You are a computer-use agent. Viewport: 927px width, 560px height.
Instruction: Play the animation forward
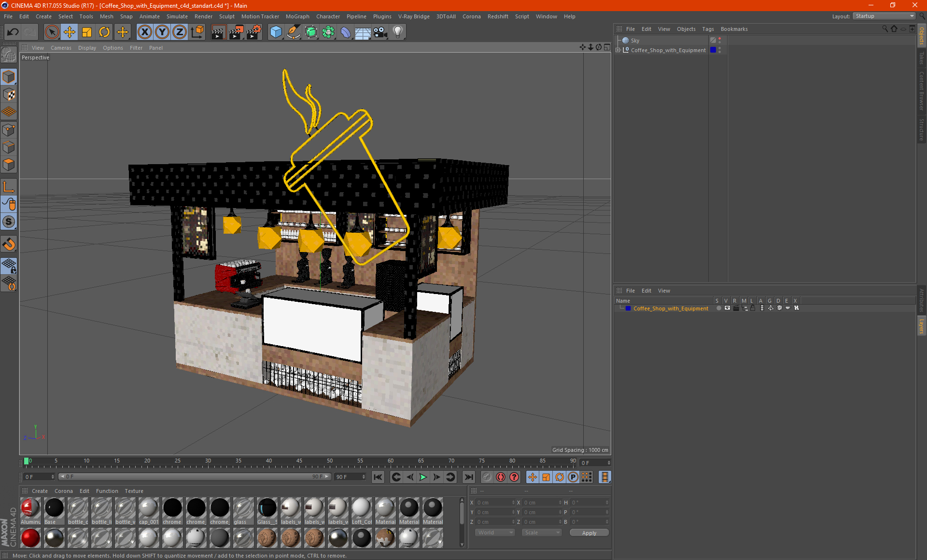click(423, 477)
